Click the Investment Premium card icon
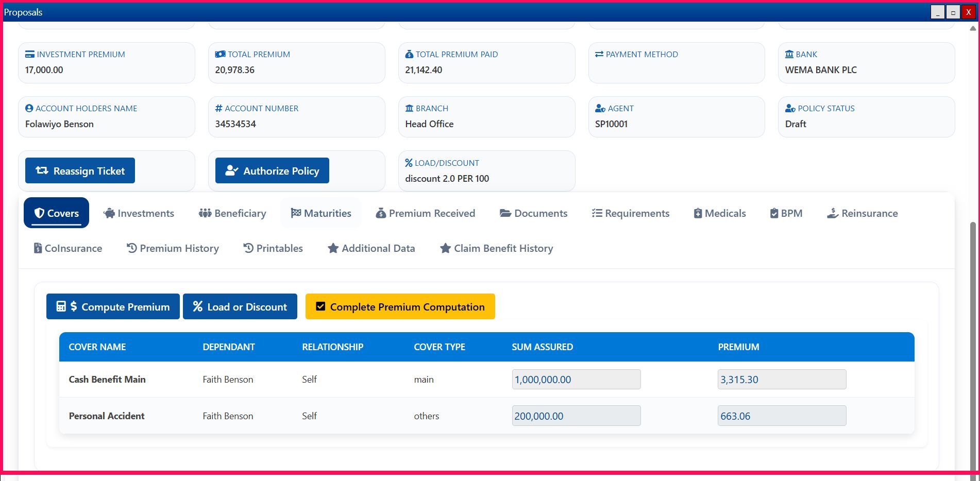The width and height of the screenshot is (980, 481). pyautogui.click(x=30, y=54)
